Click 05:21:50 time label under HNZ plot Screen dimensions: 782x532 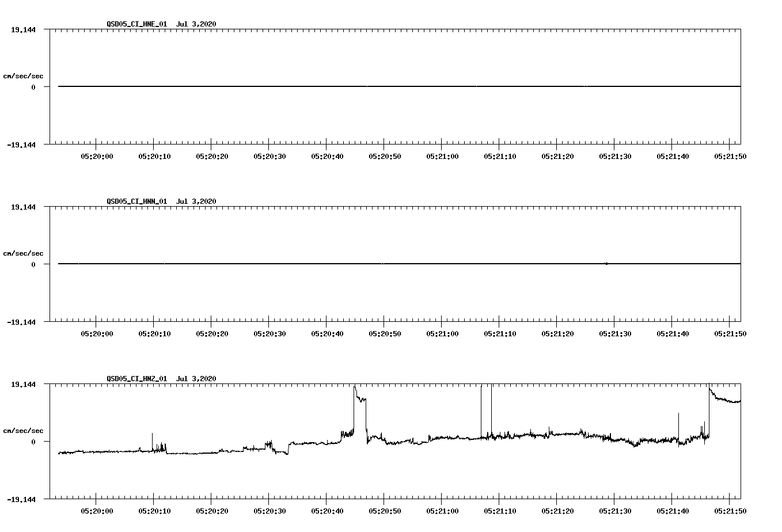click(730, 511)
